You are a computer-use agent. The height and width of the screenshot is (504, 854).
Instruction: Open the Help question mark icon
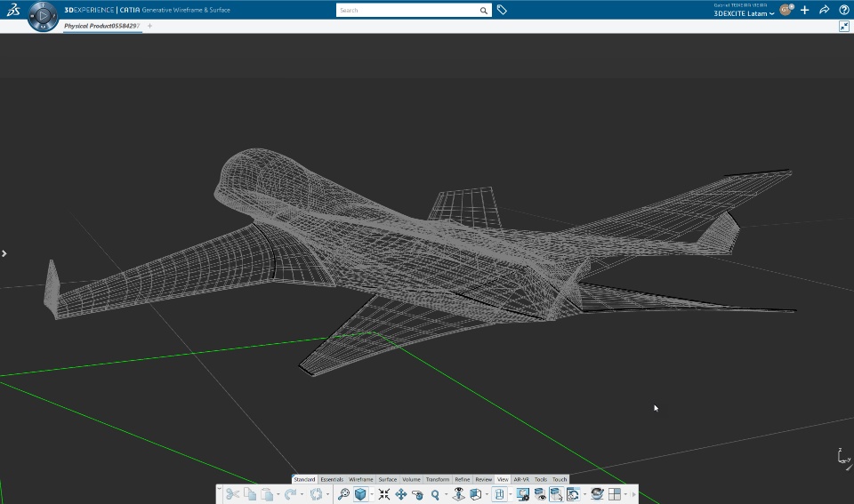pyautogui.click(x=843, y=10)
